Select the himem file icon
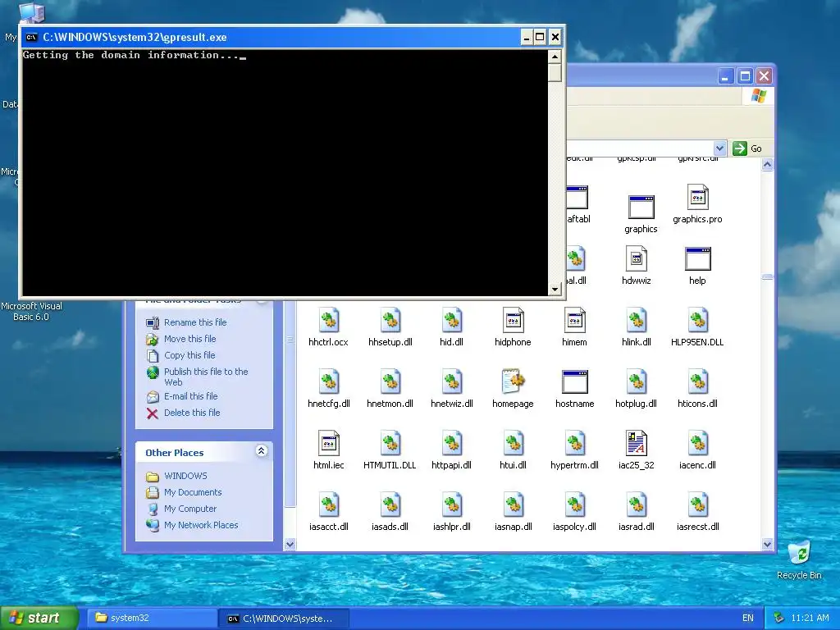 tap(574, 321)
